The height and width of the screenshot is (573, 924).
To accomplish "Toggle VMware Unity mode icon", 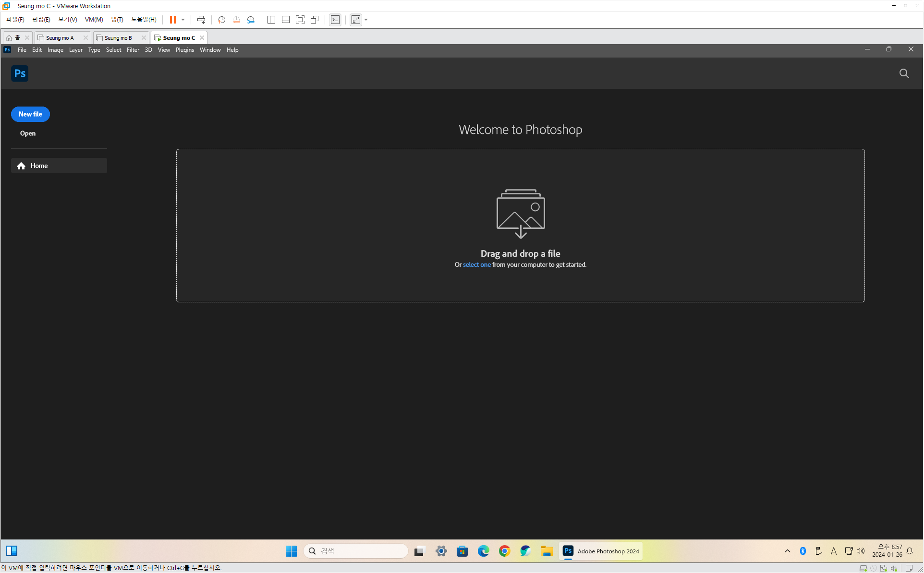I will point(315,20).
